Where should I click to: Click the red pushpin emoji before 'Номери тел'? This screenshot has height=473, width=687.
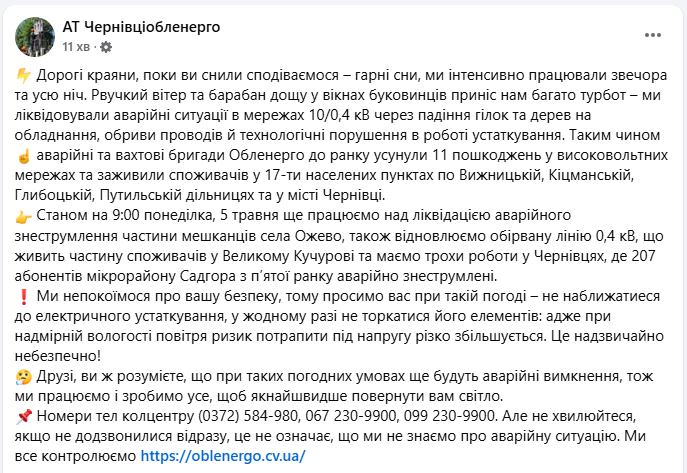point(23,416)
